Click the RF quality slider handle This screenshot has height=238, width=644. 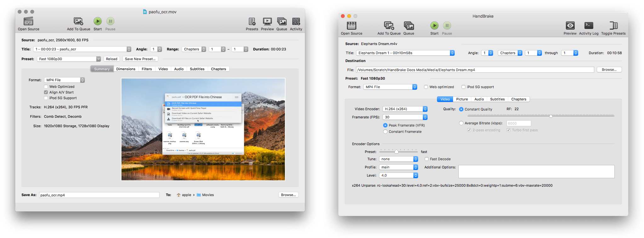click(551, 116)
